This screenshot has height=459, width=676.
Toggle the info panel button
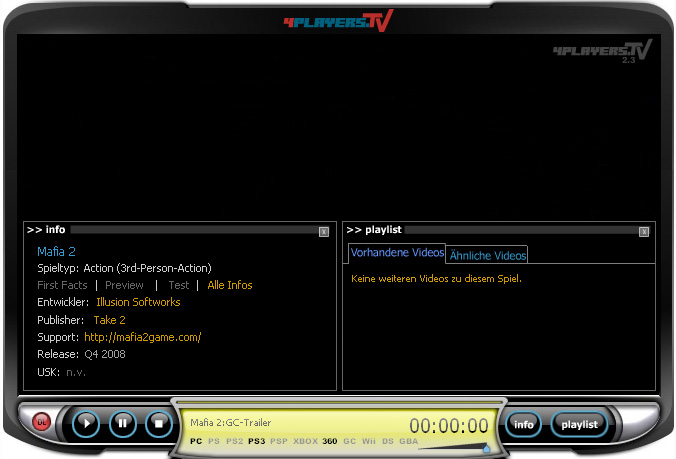coord(523,425)
